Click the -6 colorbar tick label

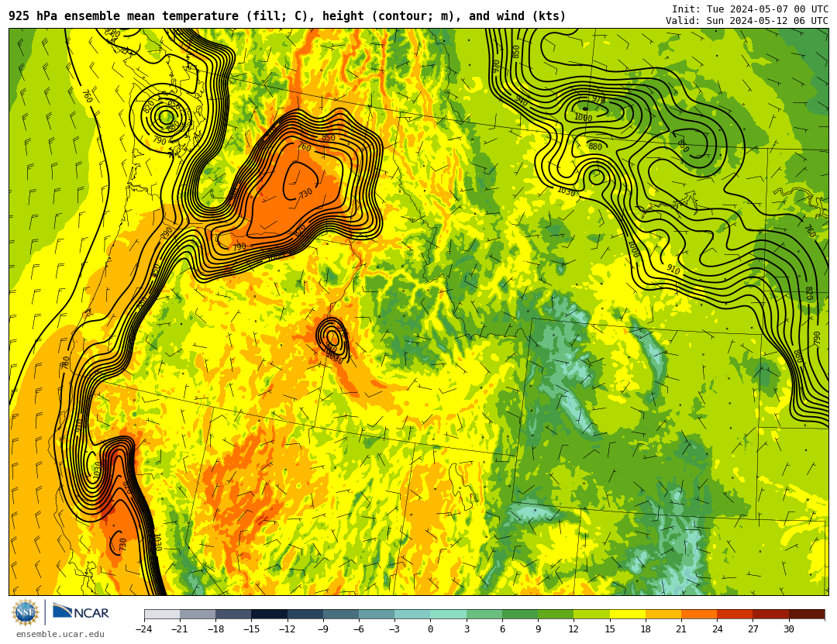[359, 629]
